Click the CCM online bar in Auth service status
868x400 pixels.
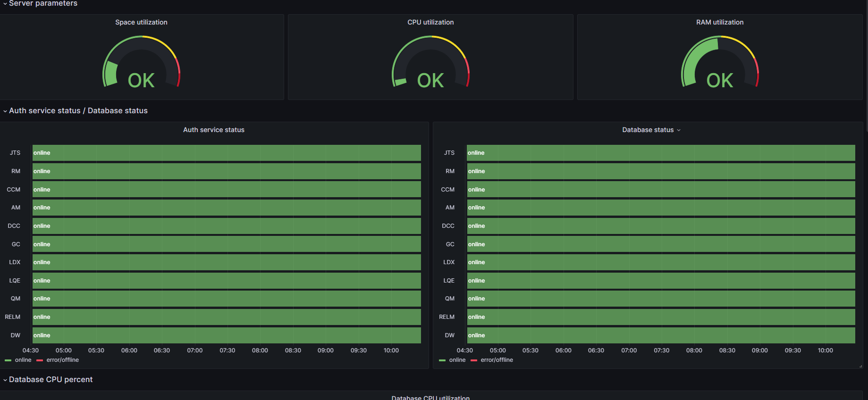pyautogui.click(x=227, y=189)
